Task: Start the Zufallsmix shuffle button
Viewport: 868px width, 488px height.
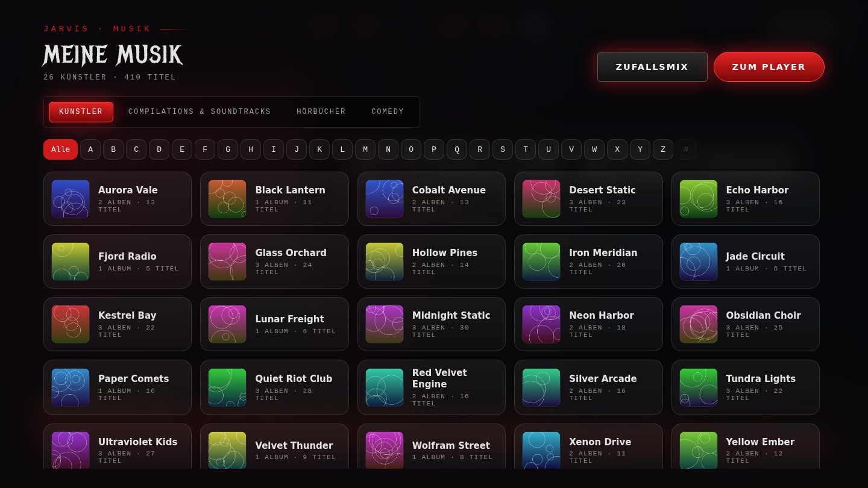Action: click(652, 67)
